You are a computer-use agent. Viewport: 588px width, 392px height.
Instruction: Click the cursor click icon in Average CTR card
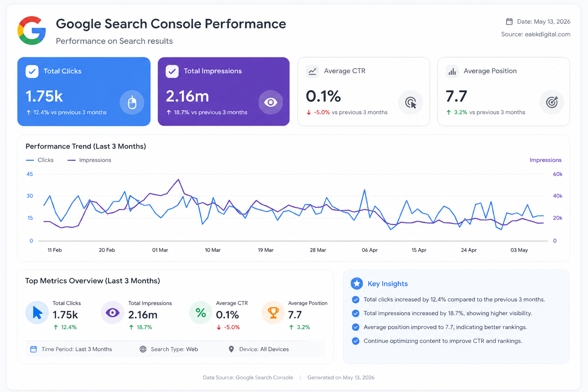411,102
